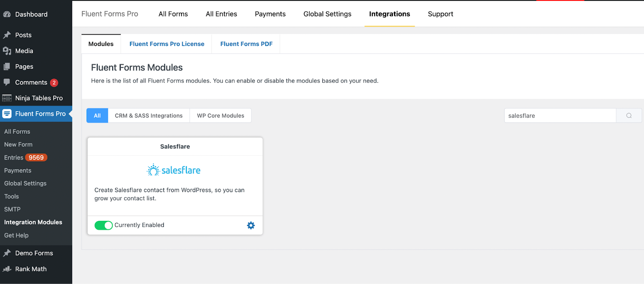The image size is (644, 284).
Task: Toggle Salesflare Currently Enabled switch
Action: pos(103,225)
